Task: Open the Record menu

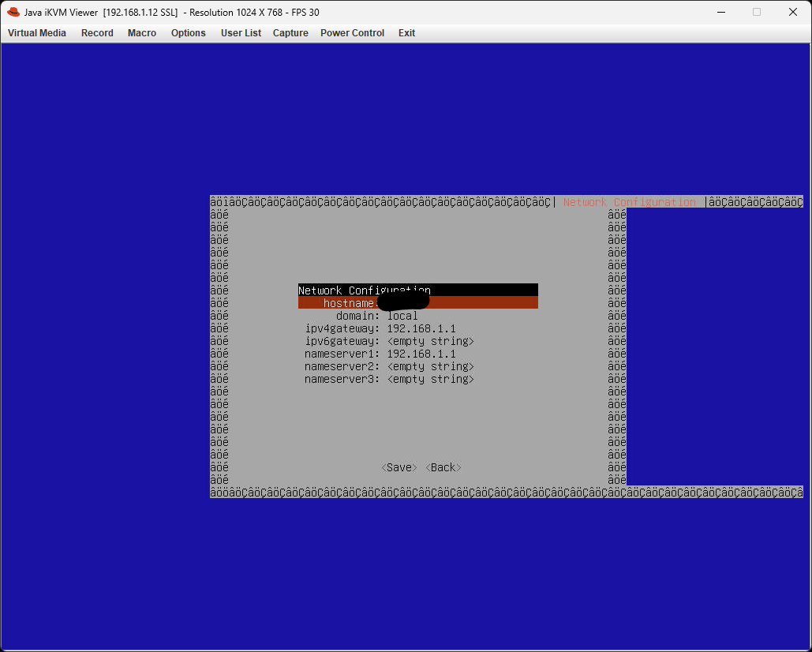Action: 97,33
